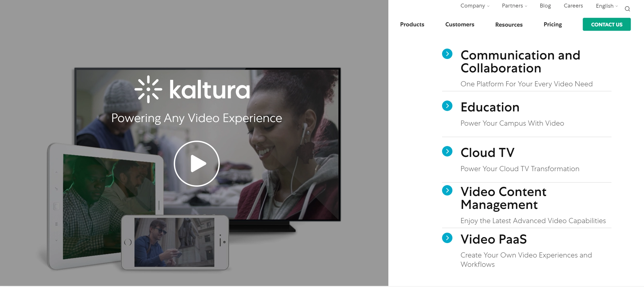Click the CONTACT US button
The image size is (644, 287).
[x=607, y=24]
